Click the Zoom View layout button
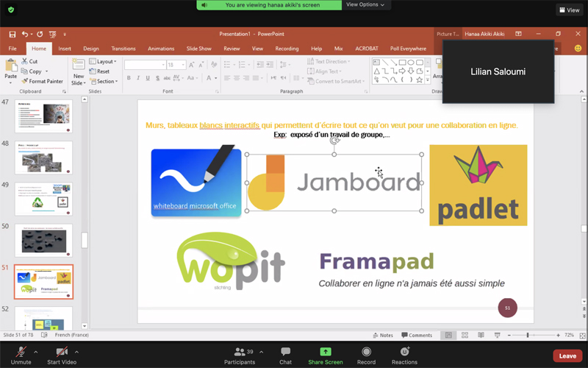Image resolution: width=588 pixels, height=368 pixels. click(x=570, y=10)
